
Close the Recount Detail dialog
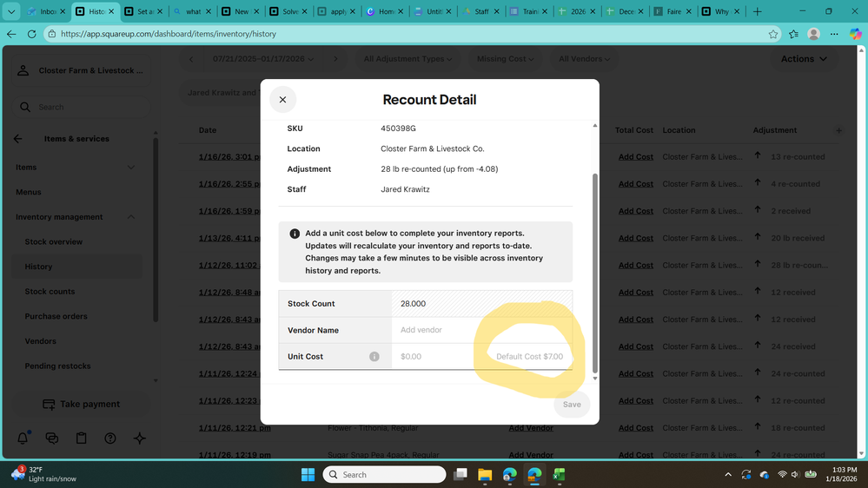(282, 100)
